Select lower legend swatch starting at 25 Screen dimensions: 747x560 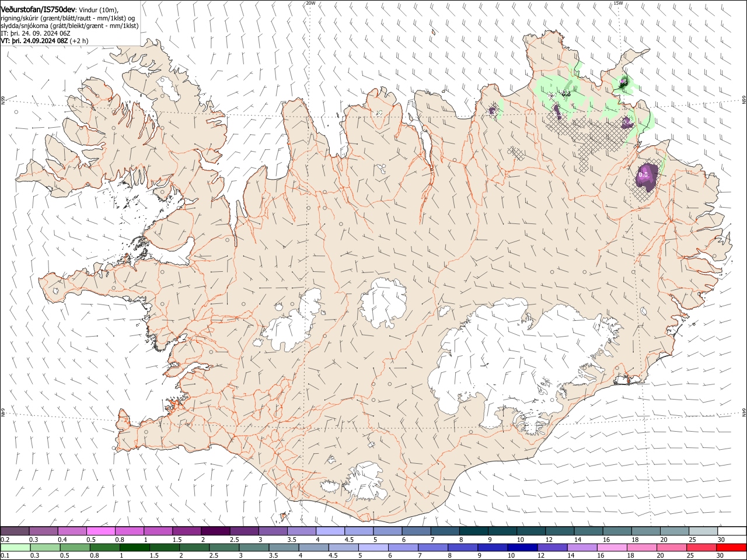[700, 547]
